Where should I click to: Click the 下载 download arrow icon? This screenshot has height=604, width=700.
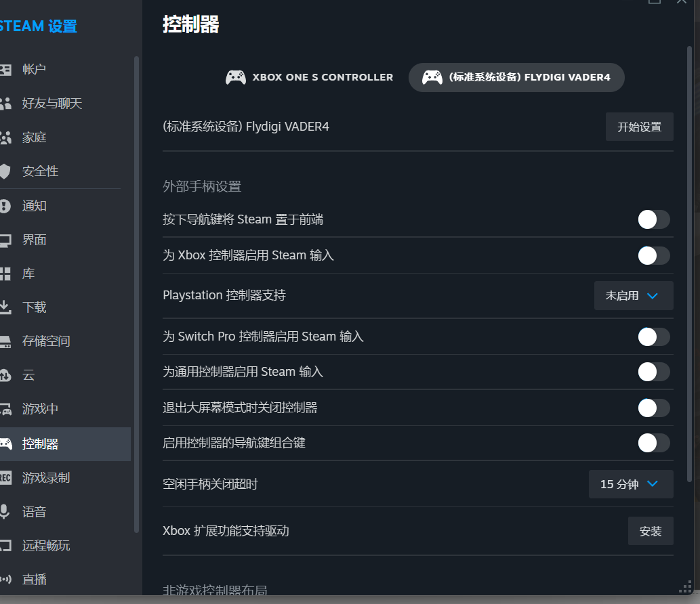[x=5, y=307]
